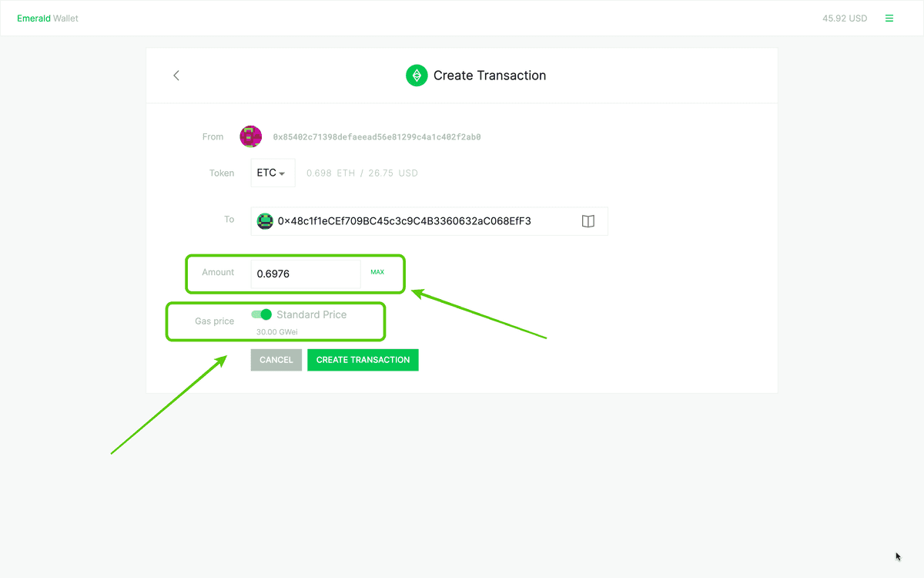The image size is (924, 578).
Task: Click the 0.698 ETH balance text
Action: (x=330, y=173)
